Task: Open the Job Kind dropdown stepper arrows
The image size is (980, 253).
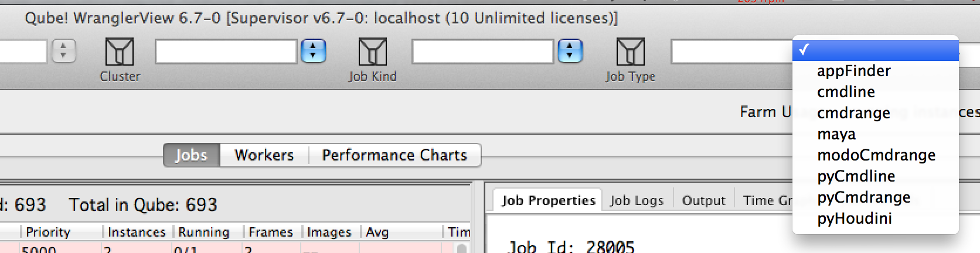Action: pos(570,52)
